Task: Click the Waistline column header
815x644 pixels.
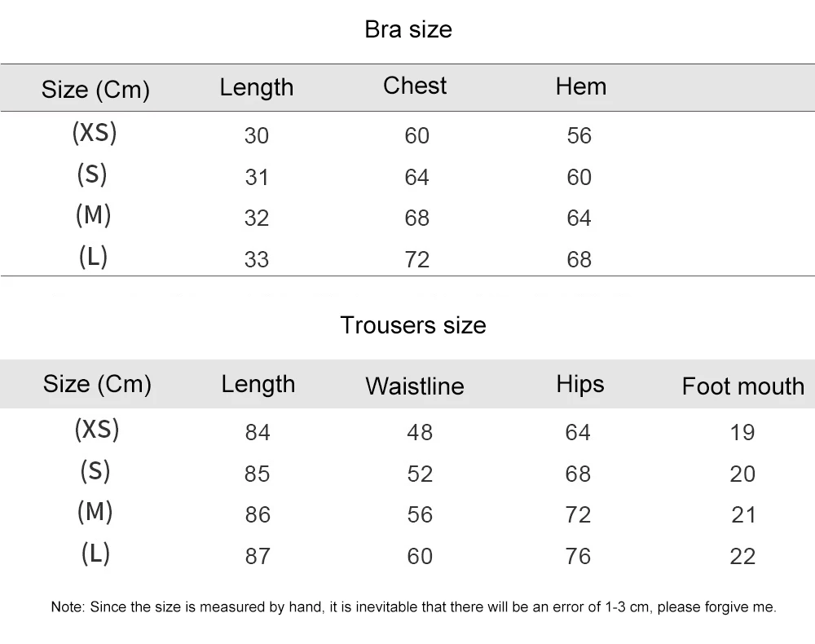Action: pyautogui.click(x=414, y=386)
